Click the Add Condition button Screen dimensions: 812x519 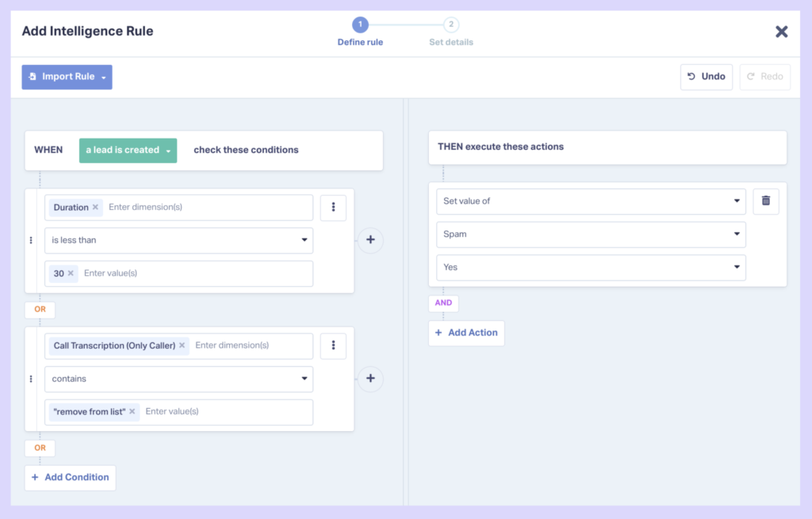pyautogui.click(x=70, y=477)
